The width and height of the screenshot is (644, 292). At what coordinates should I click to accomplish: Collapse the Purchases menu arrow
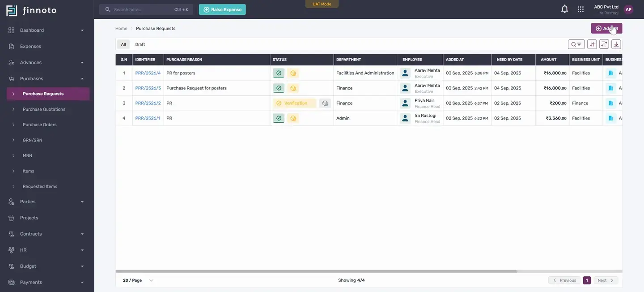click(x=82, y=78)
